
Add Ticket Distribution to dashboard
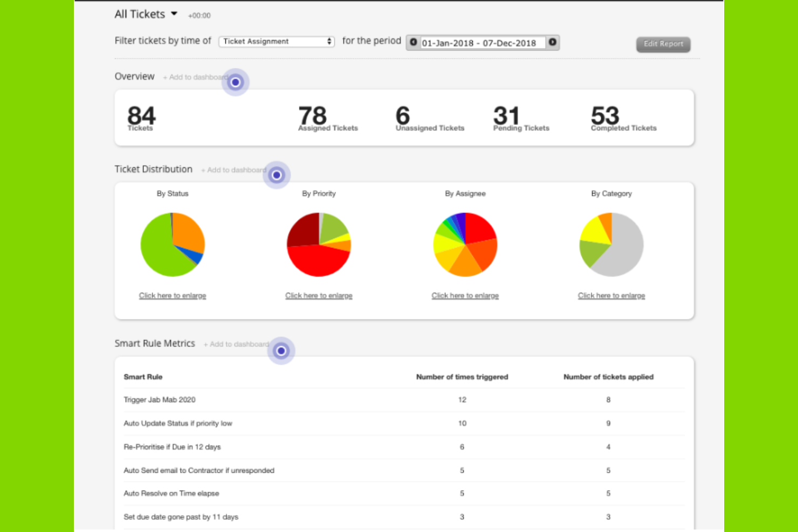[233, 170]
